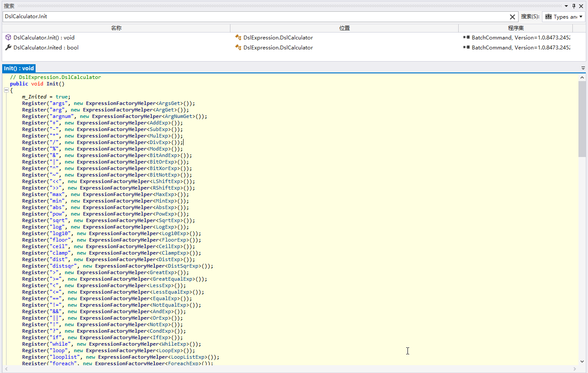Open search panel window position dropdown arrow
588x373 pixels.
click(x=566, y=6)
